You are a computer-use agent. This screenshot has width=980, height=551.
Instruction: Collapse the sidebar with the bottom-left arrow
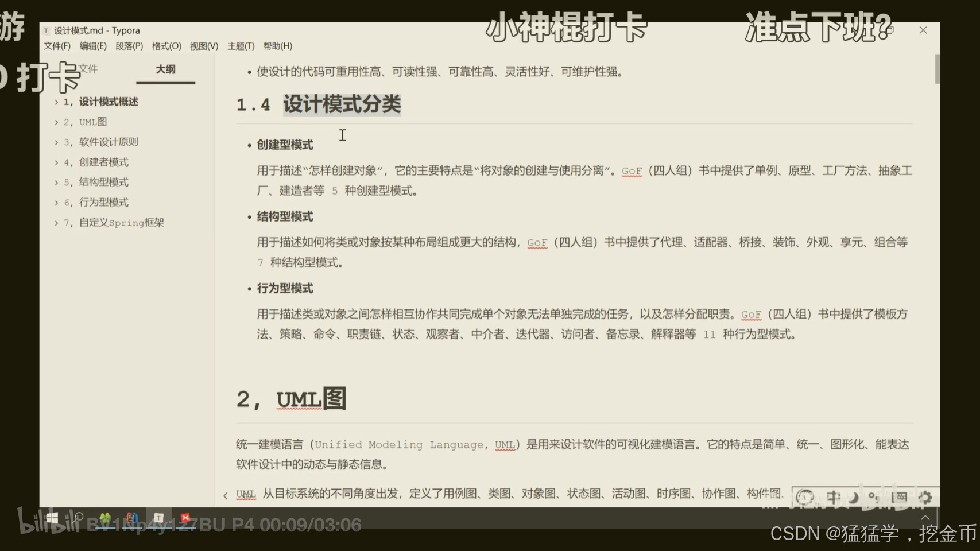225,495
